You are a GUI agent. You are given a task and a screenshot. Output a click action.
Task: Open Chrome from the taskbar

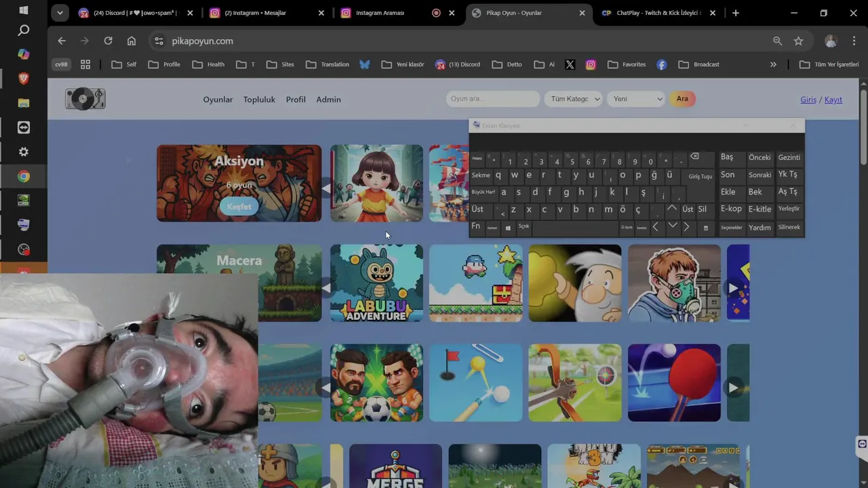24,176
